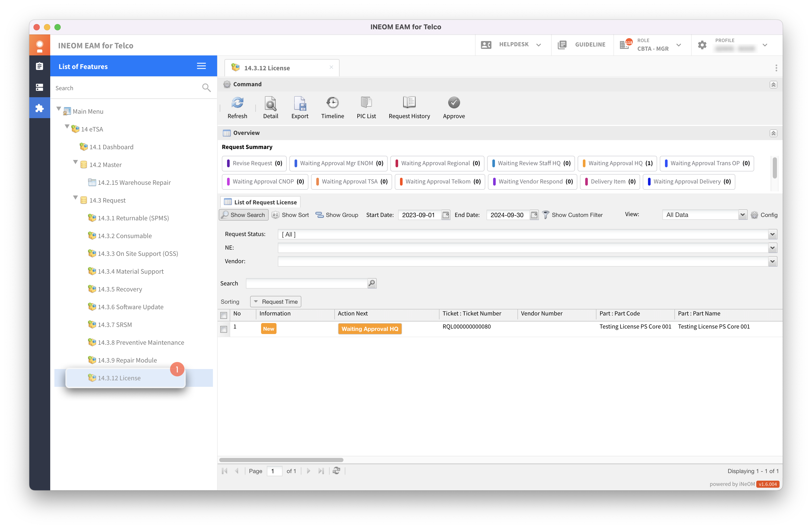Switch to List of Request License tab

260,202
